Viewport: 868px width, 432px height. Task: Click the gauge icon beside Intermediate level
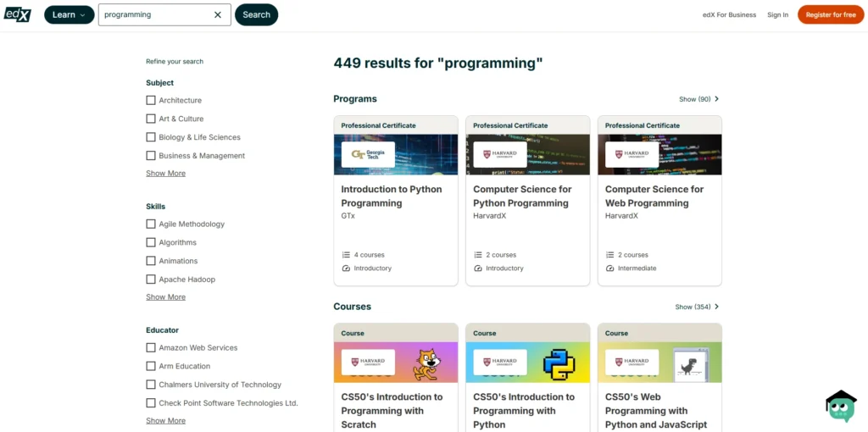(x=610, y=269)
